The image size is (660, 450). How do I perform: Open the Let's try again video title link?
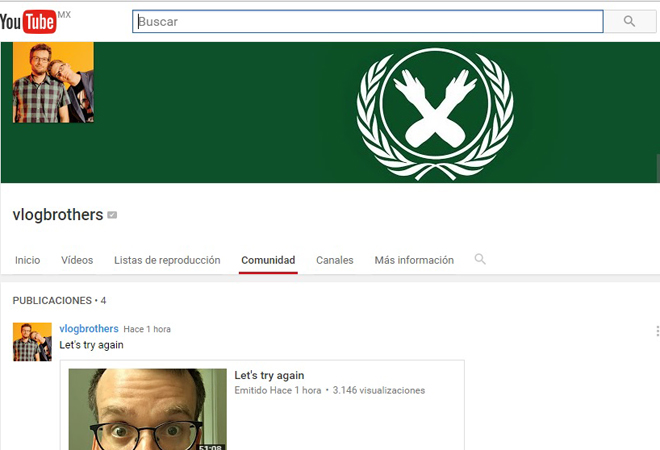(x=269, y=375)
